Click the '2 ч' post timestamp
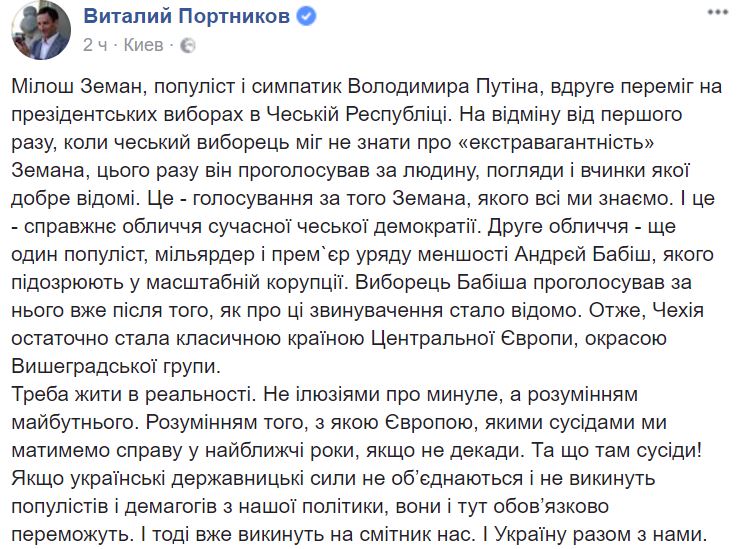This screenshot has height=549, width=739. [x=96, y=45]
